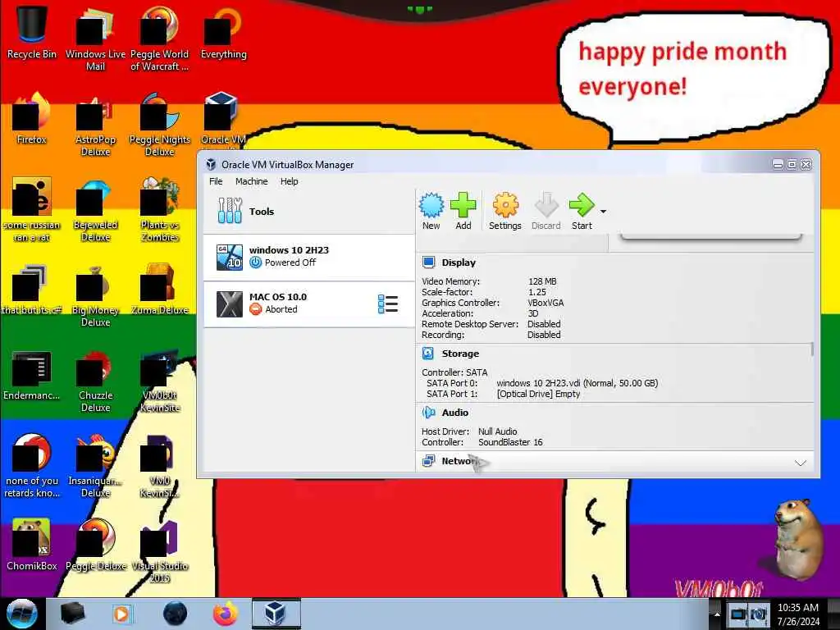Open the Everything desktop shortcut
Viewport: 840px width, 630px height.
(223, 33)
